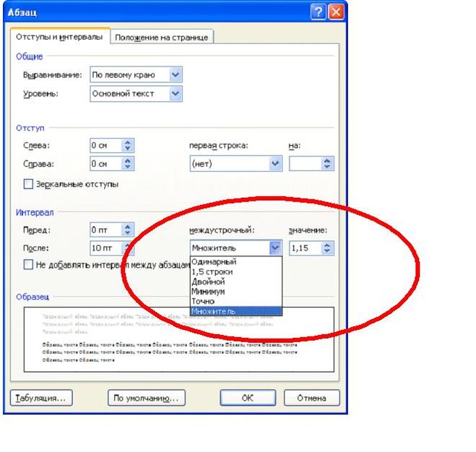Open первая строка dropdown
Viewport: 476px width, 452px height.
pyautogui.click(x=275, y=164)
